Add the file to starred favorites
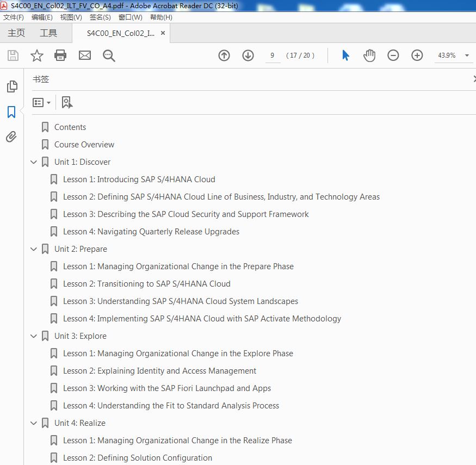The width and height of the screenshot is (476, 465). pyautogui.click(x=37, y=55)
